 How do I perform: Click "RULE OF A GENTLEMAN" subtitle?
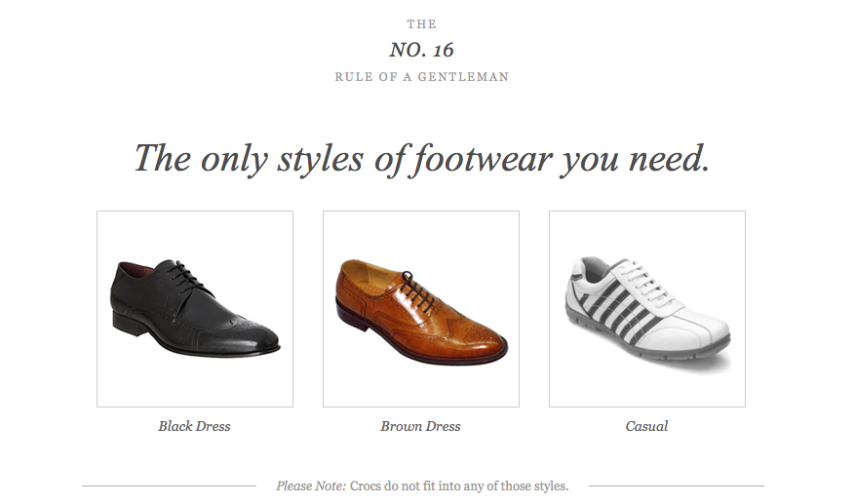[421, 77]
